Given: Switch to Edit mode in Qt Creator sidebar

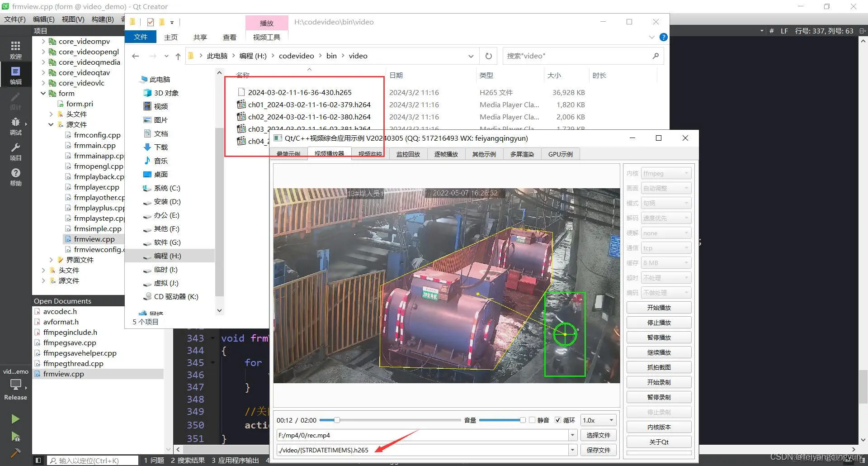Looking at the screenshot, I should pyautogui.click(x=15, y=75).
